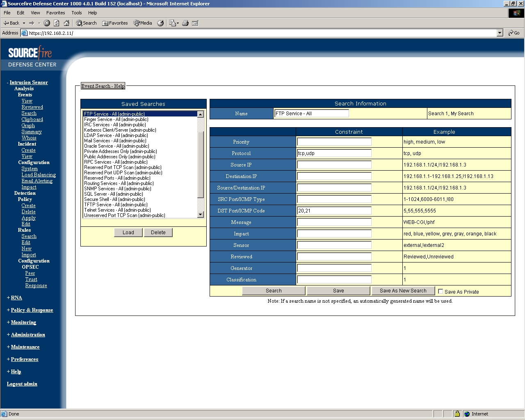
Task: Open the Import link under Rules
Action: 29,255
